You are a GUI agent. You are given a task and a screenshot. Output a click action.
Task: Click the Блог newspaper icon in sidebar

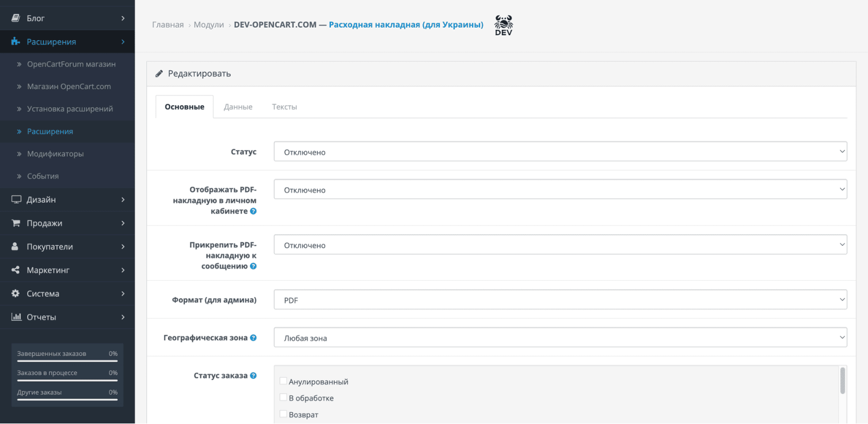(16, 18)
